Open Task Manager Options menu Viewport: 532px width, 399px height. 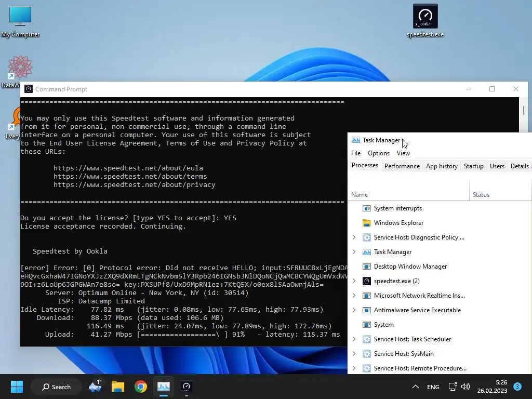click(379, 153)
